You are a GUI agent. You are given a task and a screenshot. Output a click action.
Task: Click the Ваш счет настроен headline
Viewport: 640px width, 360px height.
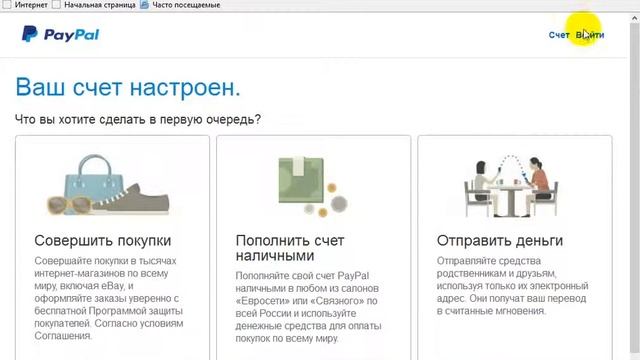click(128, 87)
